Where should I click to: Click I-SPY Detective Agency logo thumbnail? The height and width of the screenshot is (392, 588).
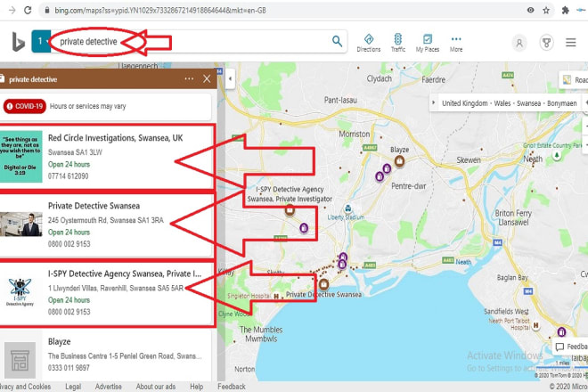coord(20,292)
